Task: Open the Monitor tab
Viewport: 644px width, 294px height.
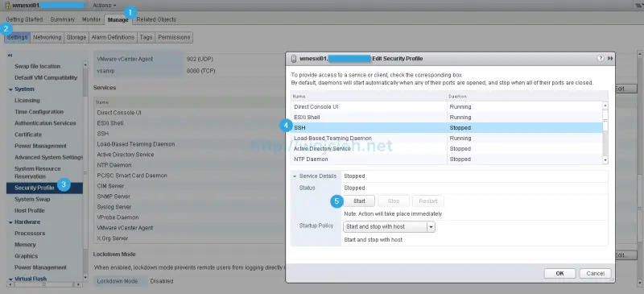Action: [x=91, y=19]
